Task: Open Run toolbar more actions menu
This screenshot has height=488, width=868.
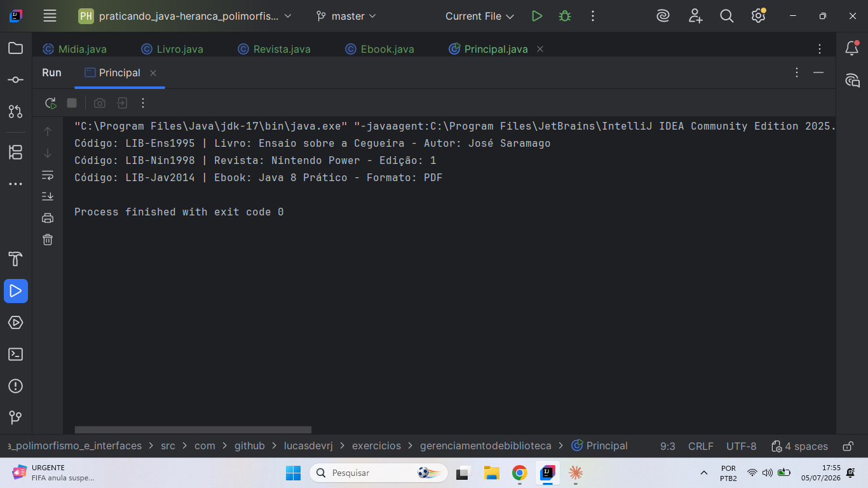Action: coord(143,103)
